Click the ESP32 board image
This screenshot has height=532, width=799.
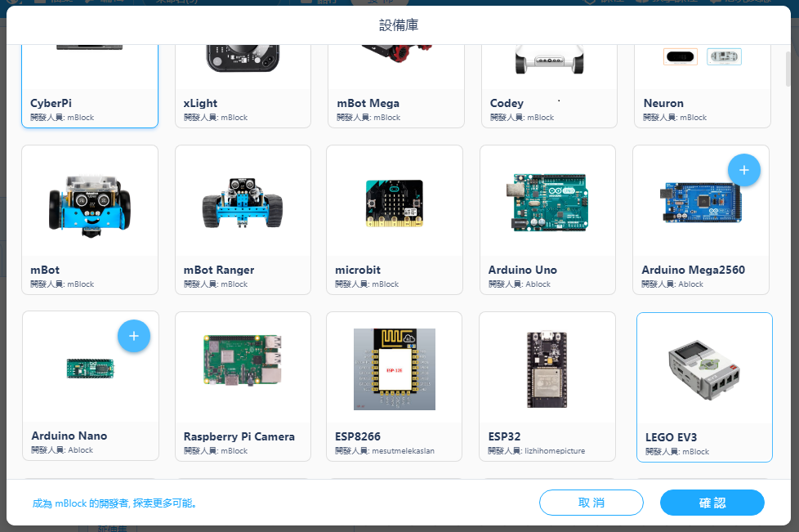coord(547,369)
